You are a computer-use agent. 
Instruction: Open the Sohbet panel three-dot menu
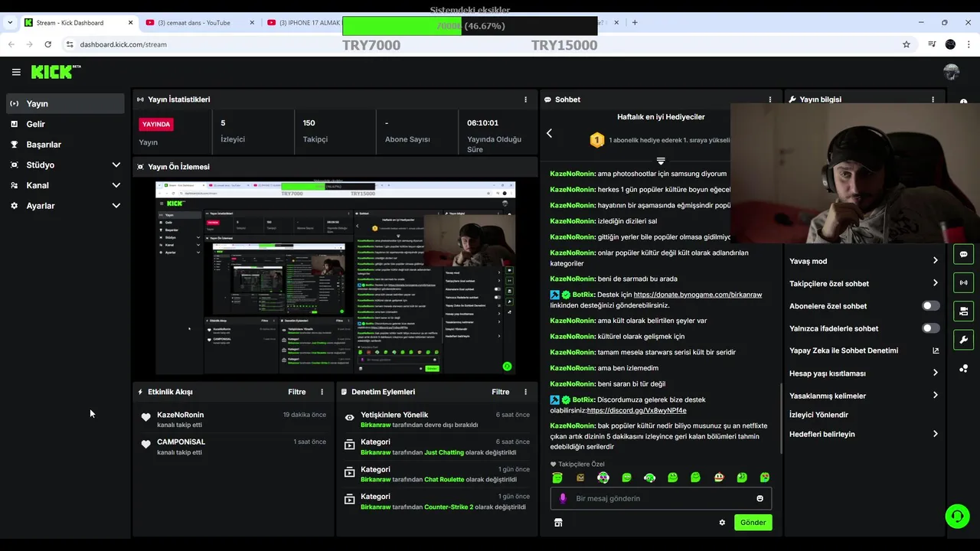point(770,99)
